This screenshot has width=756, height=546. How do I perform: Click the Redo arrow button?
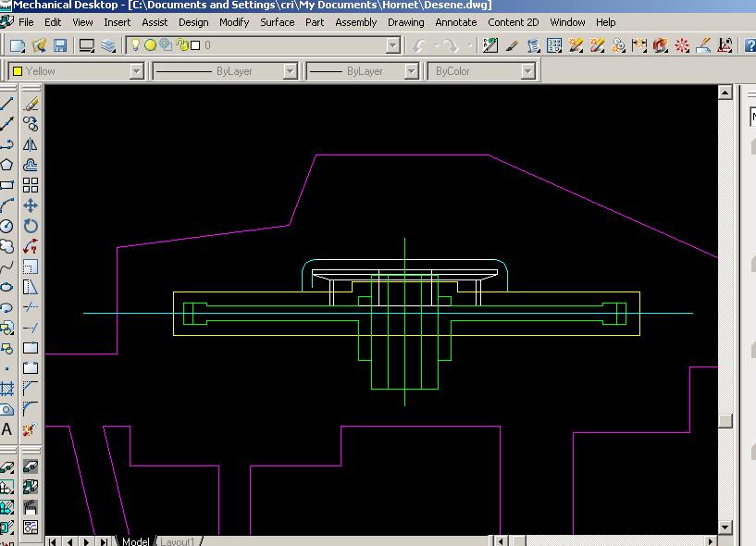[452, 45]
